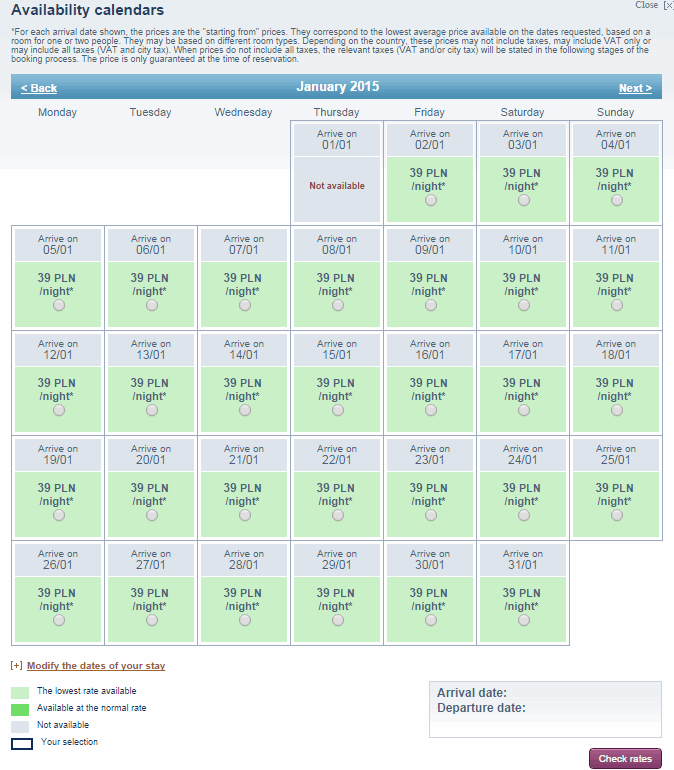Select the radio button for arrival 03/01

coord(524,200)
